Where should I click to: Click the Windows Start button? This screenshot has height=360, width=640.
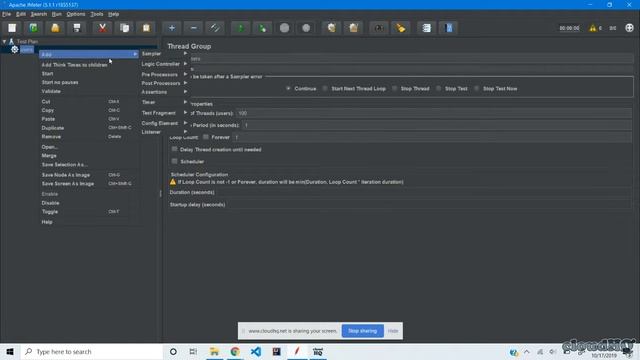[10, 351]
